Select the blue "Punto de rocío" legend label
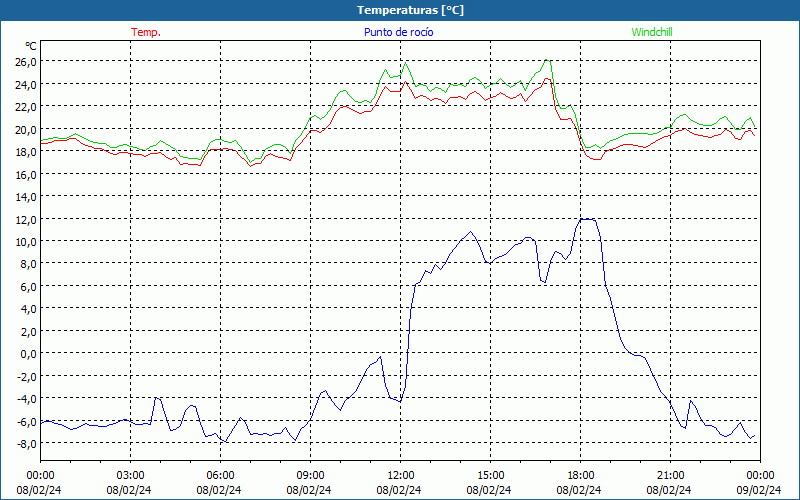The width and height of the screenshot is (800, 500). 399,32
